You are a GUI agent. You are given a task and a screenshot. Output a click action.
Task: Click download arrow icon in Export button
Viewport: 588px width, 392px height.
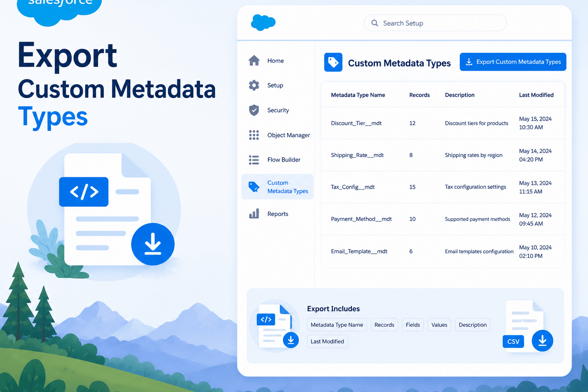coord(469,62)
